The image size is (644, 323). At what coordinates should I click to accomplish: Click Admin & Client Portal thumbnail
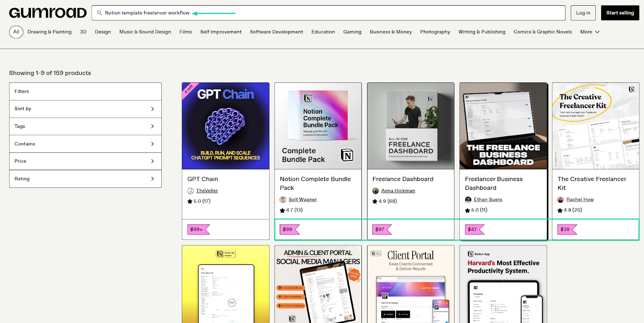(x=318, y=284)
